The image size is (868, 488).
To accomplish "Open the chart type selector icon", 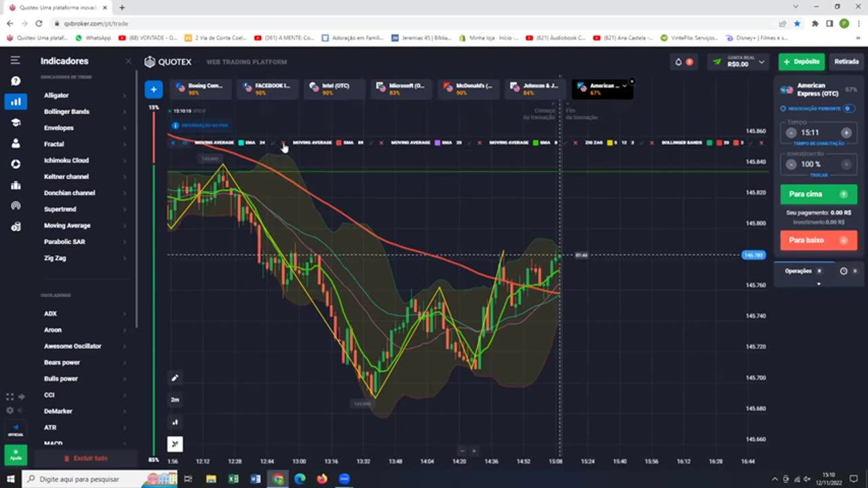I will (x=175, y=422).
